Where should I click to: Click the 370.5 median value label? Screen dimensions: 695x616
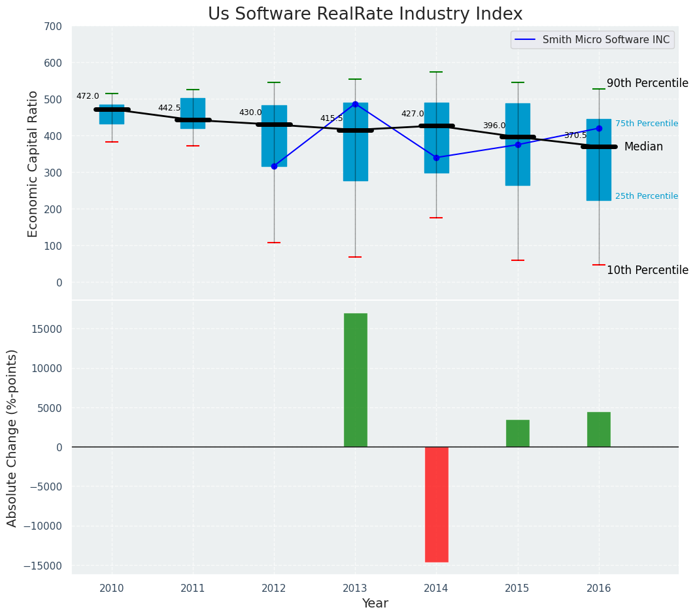(x=575, y=135)
